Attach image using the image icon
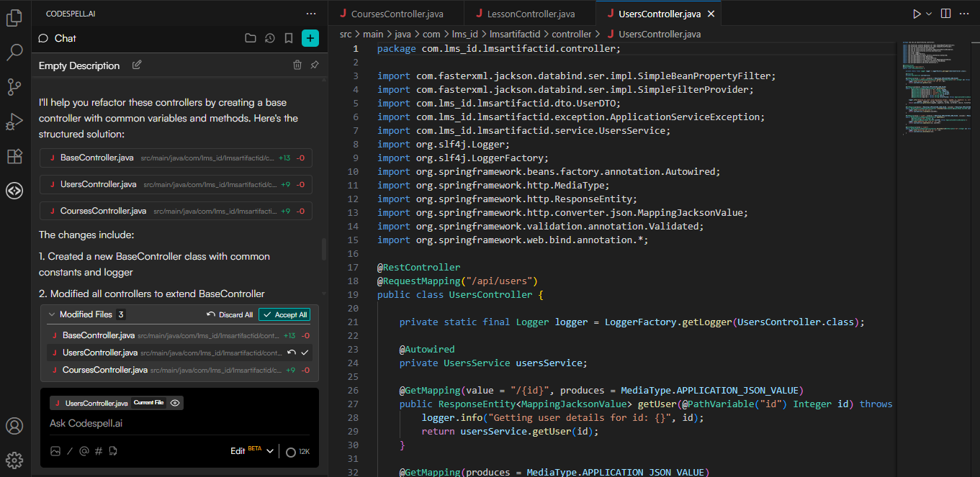The height and width of the screenshot is (477, 980). (55, 451)
